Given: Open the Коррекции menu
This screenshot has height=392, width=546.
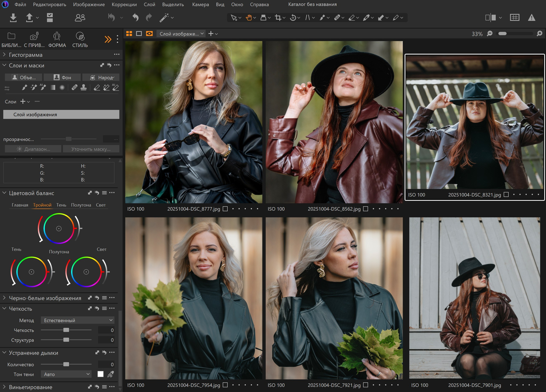Looking at the screenshot, I should click(x=124, y=4).
